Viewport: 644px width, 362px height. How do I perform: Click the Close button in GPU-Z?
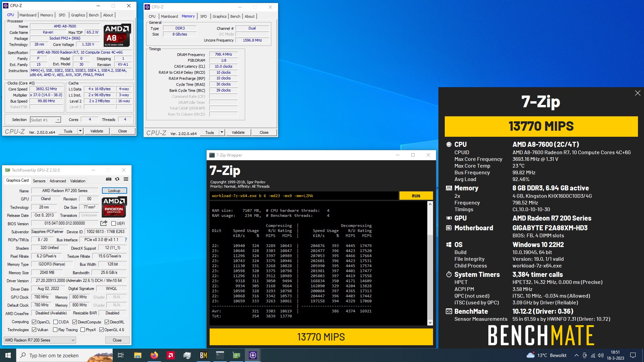click(x=117, y=340)
